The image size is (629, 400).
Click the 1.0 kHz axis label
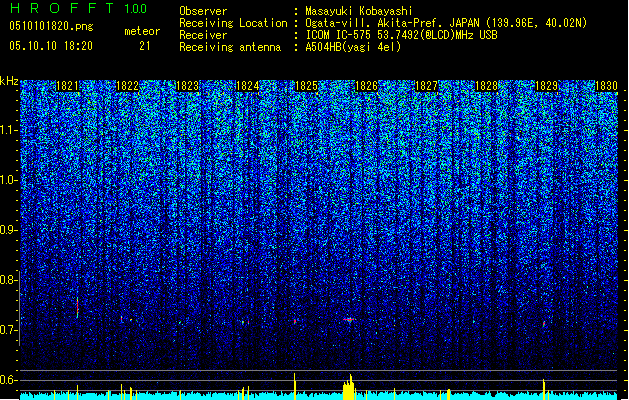[x=8, y=180]
